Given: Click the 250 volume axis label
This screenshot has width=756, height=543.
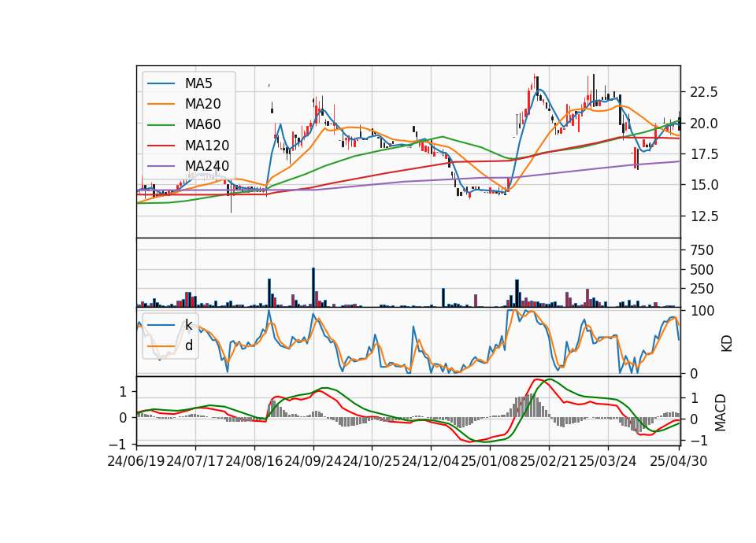Looking at the screenshot, I should coord(702,289).
